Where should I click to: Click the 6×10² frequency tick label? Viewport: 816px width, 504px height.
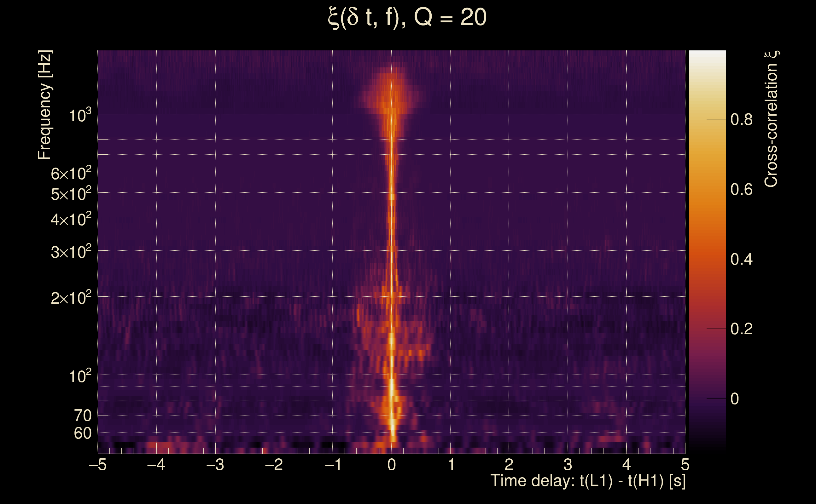point(71,174)
